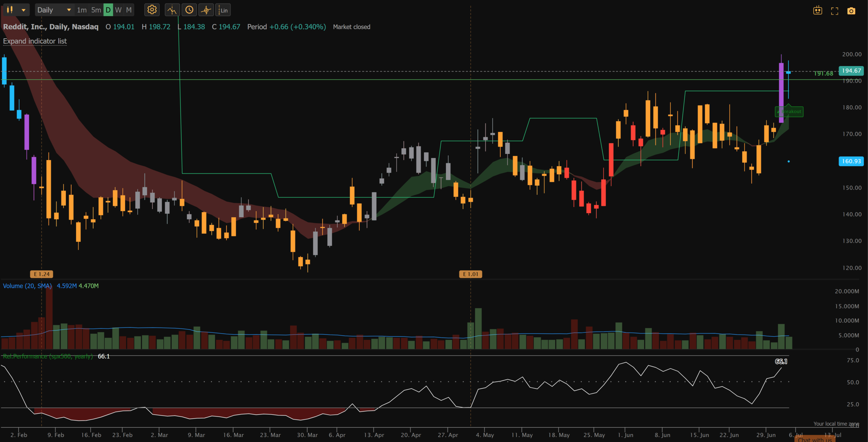
Task: Expand the chart type dropdown arrow
Action: click(23, 10)
